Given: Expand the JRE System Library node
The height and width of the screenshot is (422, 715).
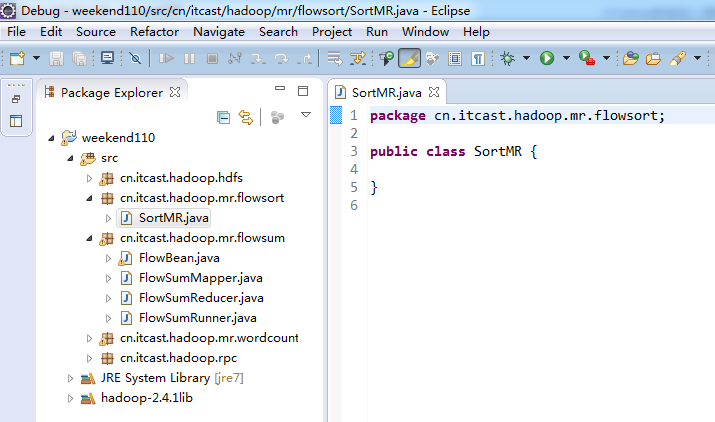Looking at the screenshot, I should (70, 378).
